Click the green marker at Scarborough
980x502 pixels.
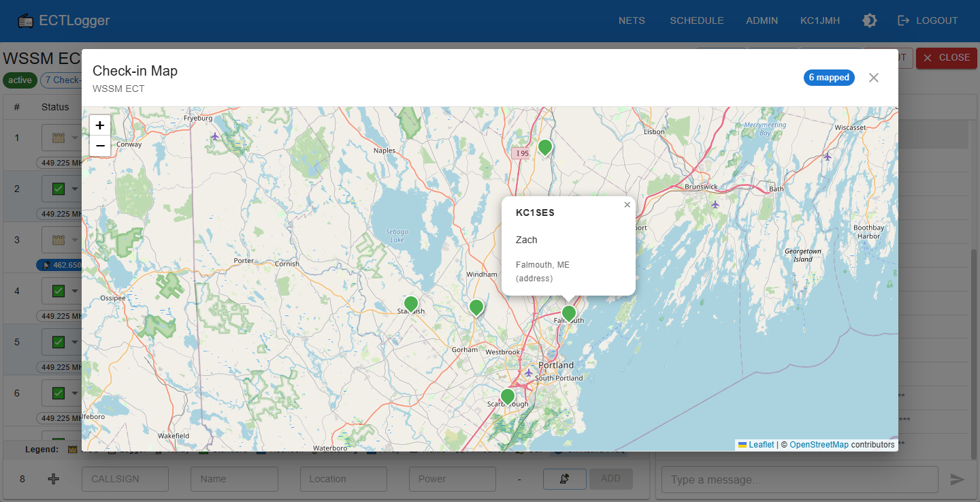point(507,396)
